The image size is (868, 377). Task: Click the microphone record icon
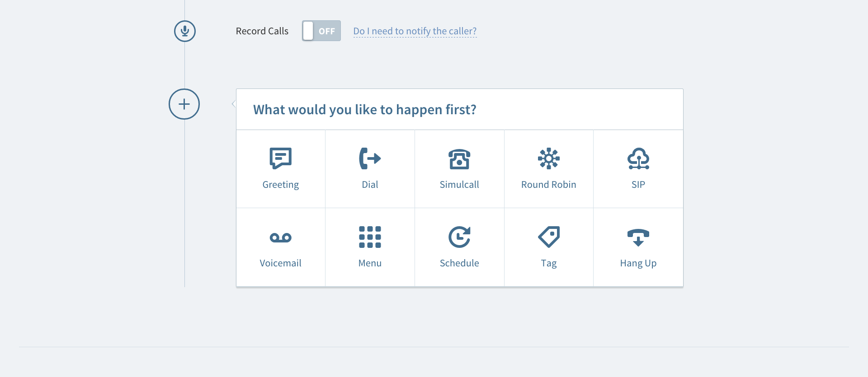tap(185, 31)
